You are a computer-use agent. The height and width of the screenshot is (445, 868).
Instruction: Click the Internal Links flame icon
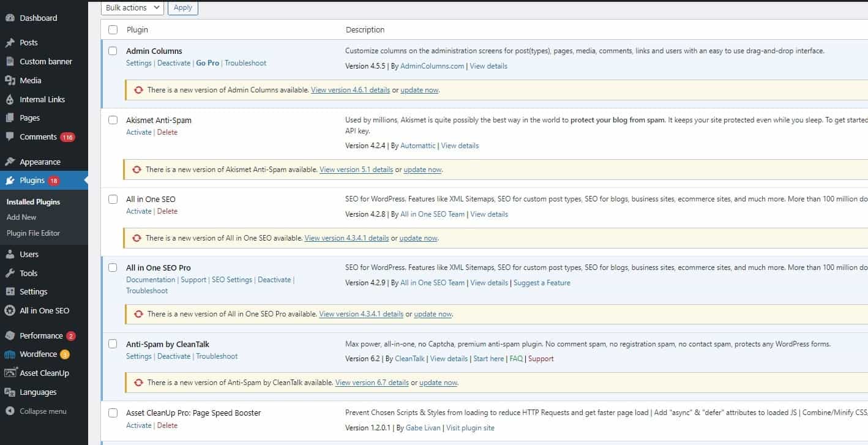tap(10, 100)
